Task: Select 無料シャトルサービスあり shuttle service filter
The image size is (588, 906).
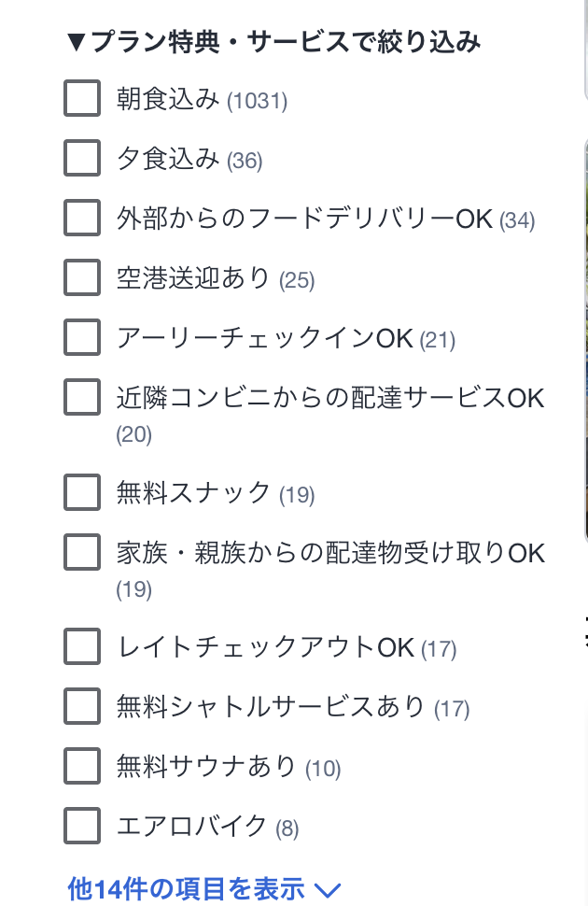Action: pyautogui.click(x=82, y=707)
